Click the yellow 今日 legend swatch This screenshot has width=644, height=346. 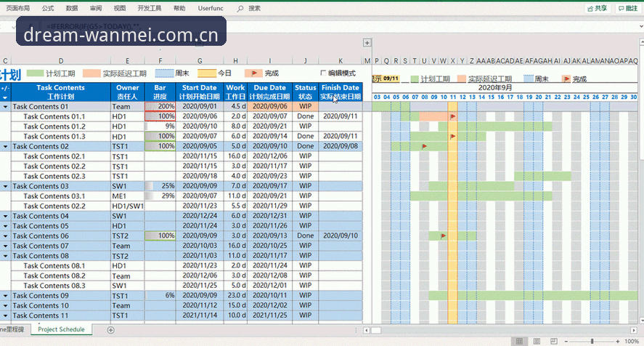(207, 73)
